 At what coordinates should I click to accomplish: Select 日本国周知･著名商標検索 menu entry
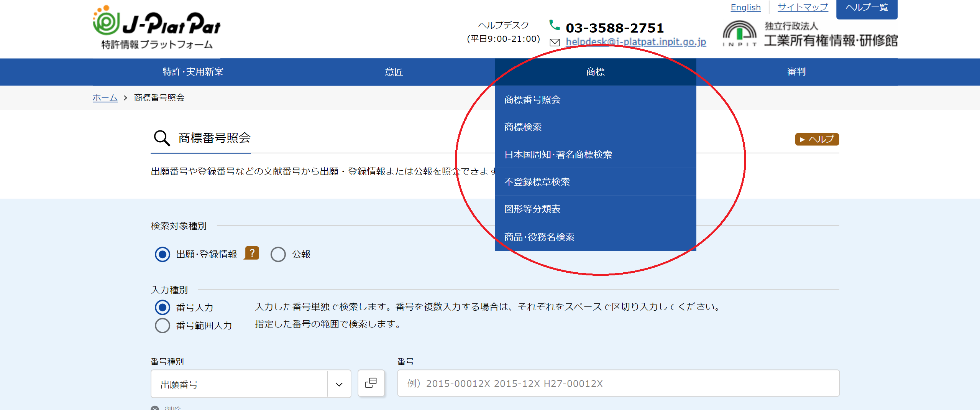(x=596, y=155)
